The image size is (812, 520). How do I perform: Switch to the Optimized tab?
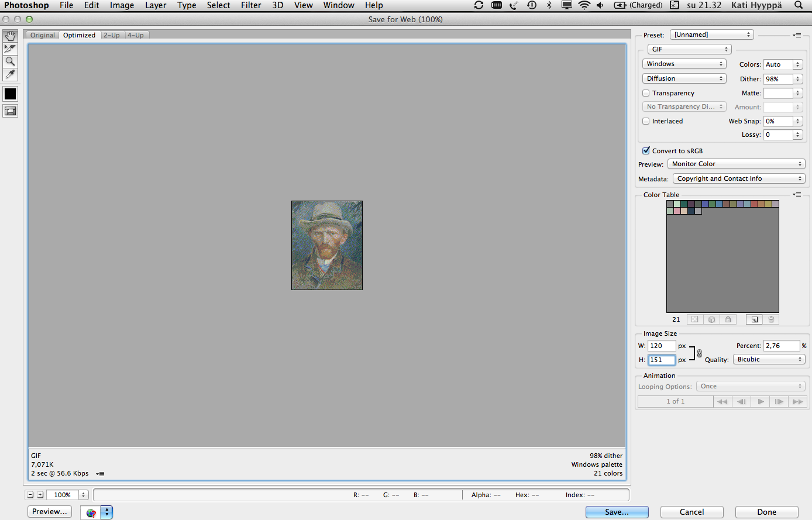[80, 35]
